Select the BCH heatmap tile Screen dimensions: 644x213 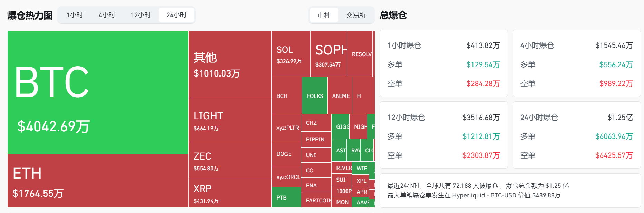(x=286, y=96)
